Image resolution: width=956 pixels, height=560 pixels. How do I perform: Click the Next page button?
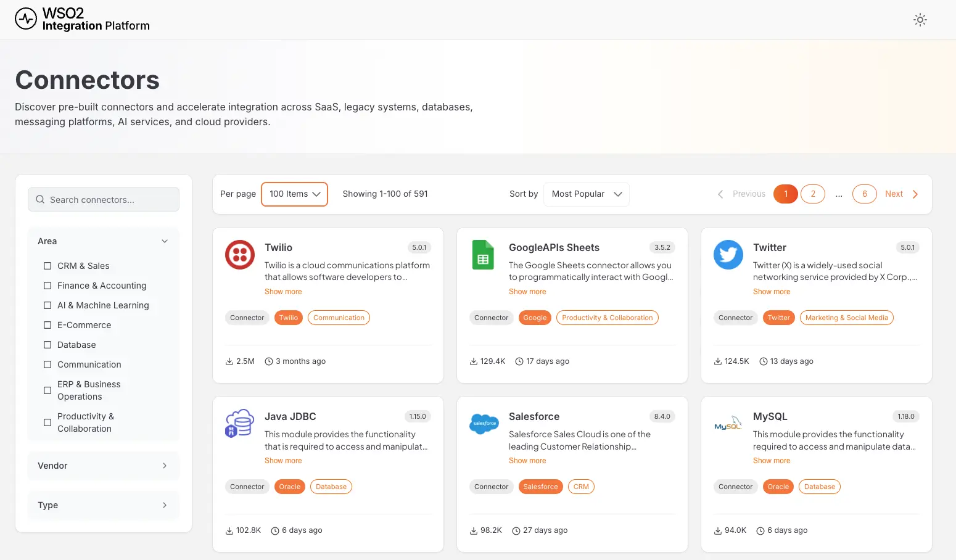point(901,194)
